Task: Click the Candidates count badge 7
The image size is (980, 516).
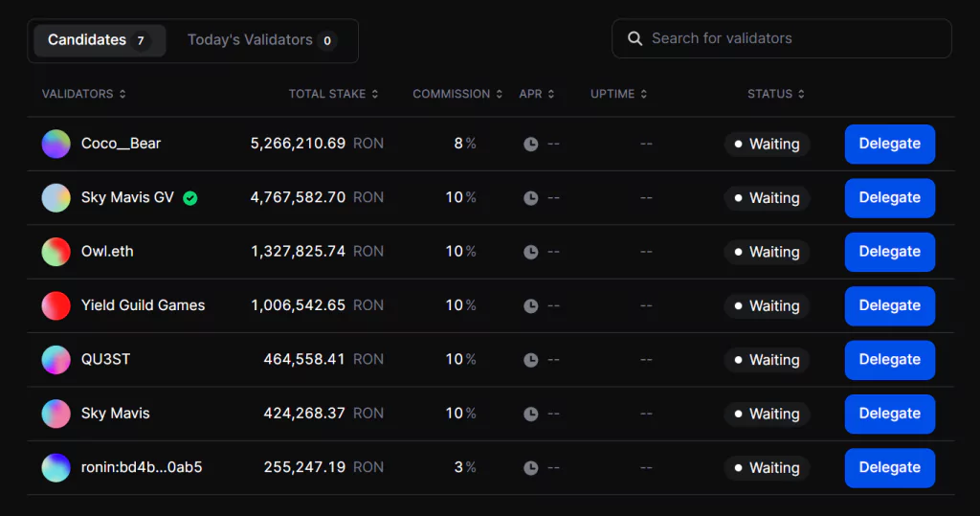Action: click(141, 41)
